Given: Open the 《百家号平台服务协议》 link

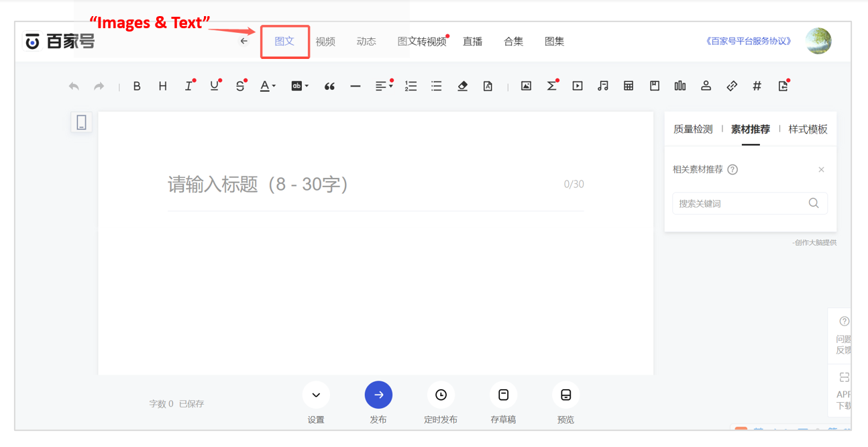Looking at the screenshot, I should 749,41.
